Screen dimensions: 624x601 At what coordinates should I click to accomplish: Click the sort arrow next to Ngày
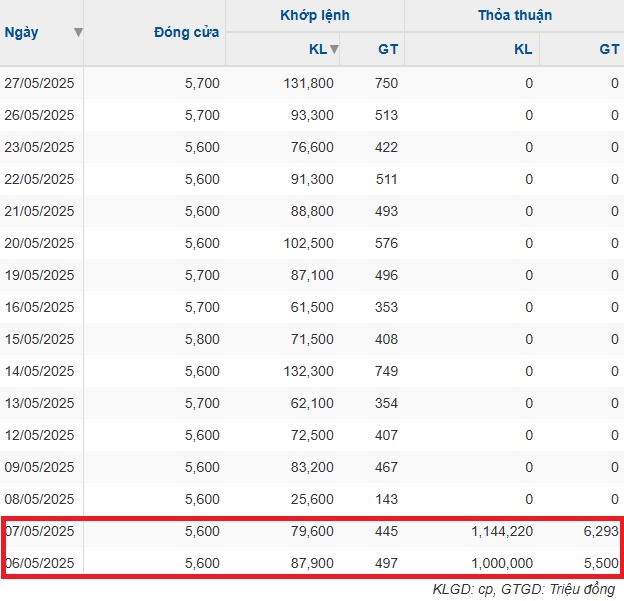(78, 32)
